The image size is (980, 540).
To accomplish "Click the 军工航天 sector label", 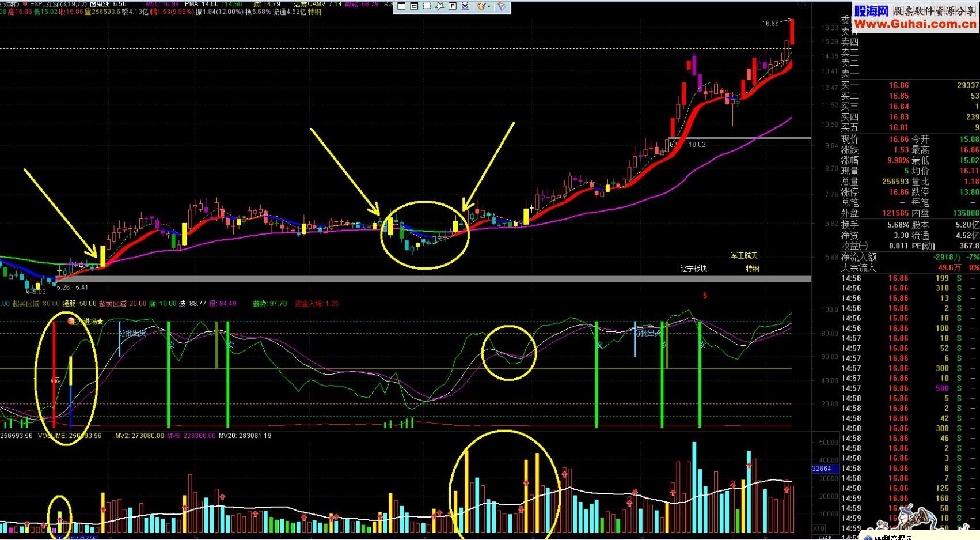I will [744, 255].
